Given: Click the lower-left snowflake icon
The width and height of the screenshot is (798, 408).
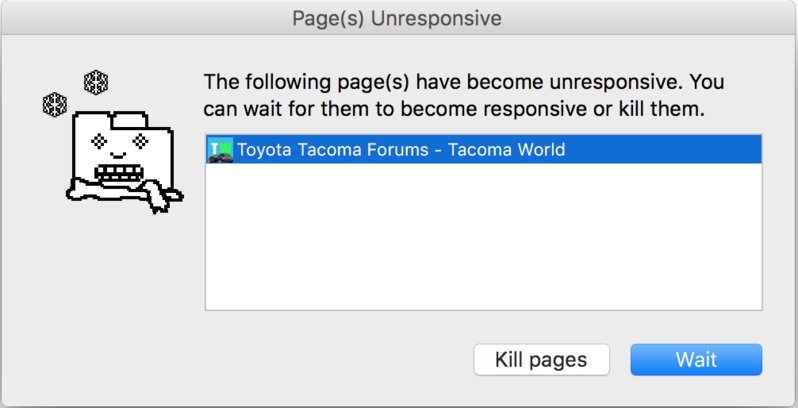Looking at the screenshot, I should (x=54, y=105).
